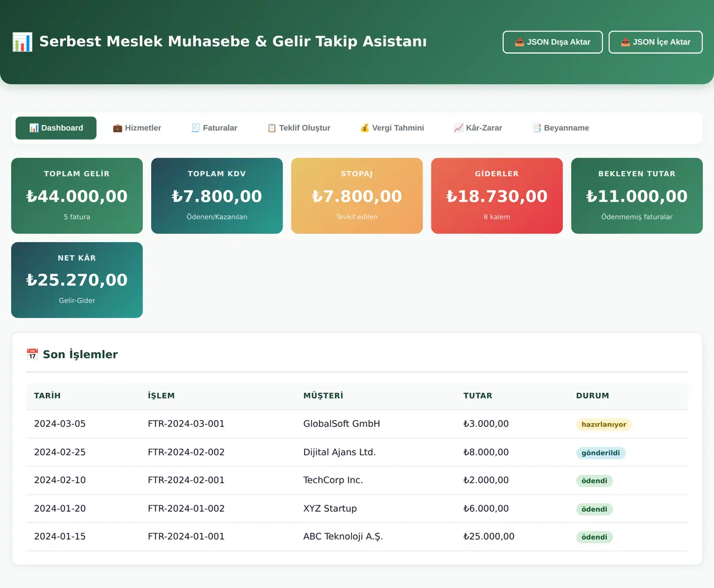Click the Tarih column header

point(48,396)
